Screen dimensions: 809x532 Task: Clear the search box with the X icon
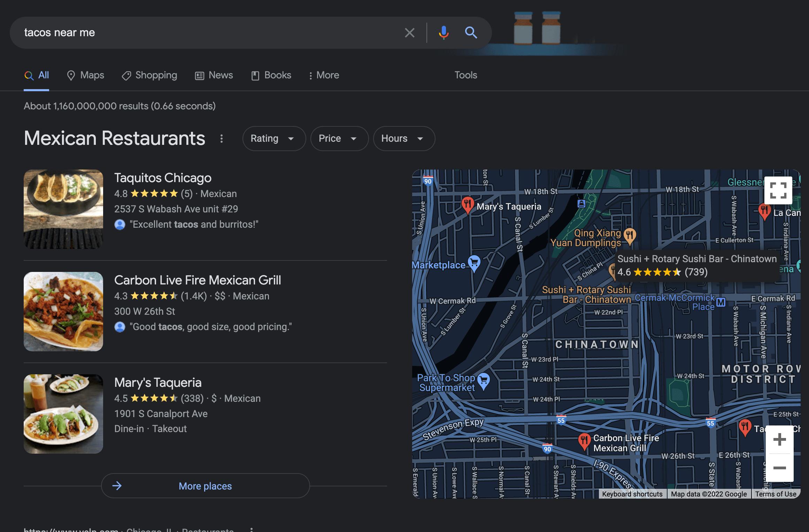pos(410,33)
